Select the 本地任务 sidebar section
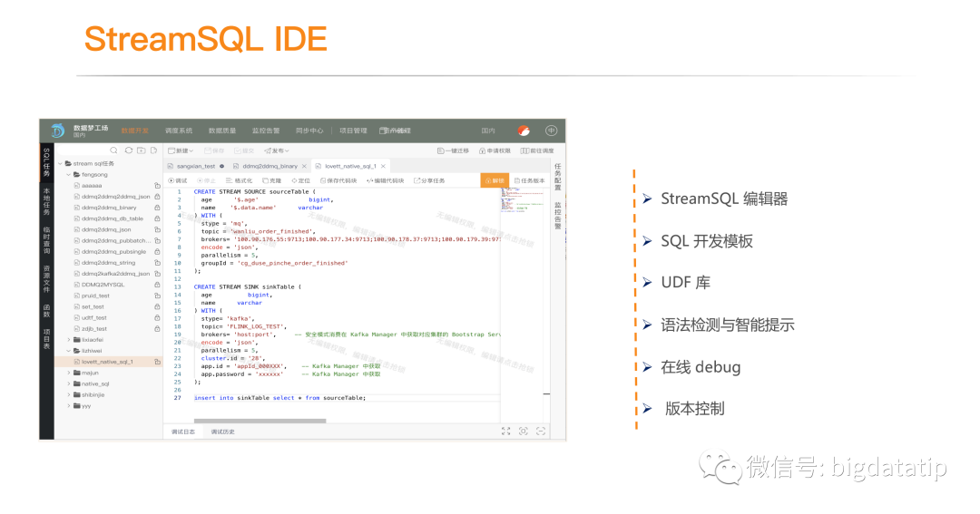This screenshot has height=514, width=980. [46, 201]
